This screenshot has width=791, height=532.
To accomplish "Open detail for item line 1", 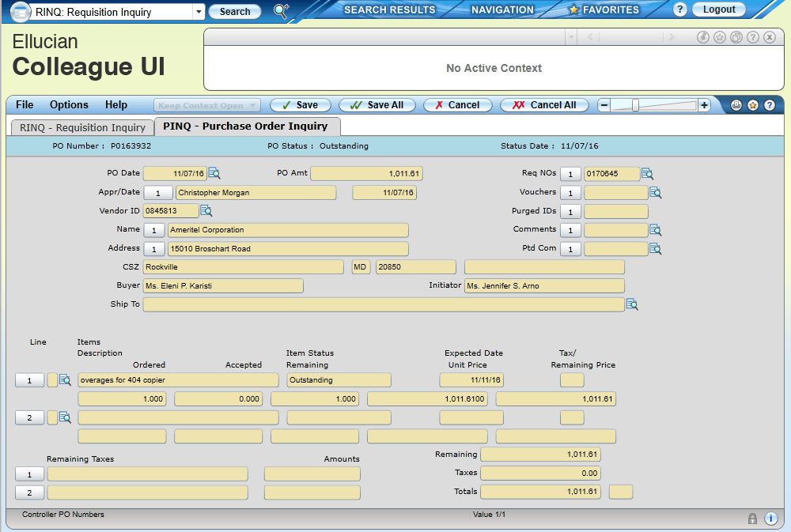I will click(65, 380).
